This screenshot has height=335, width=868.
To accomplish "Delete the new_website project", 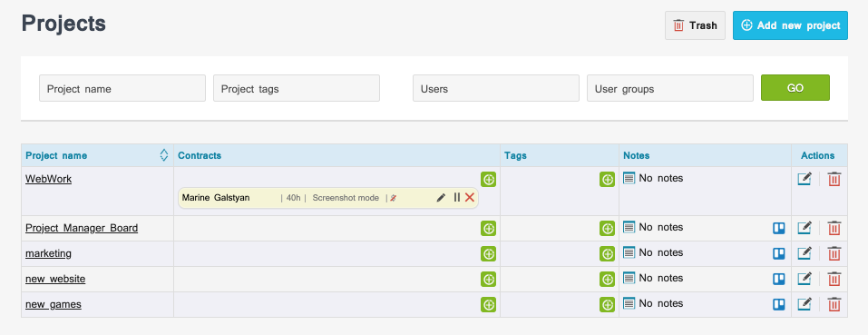I will coord(834,279).
